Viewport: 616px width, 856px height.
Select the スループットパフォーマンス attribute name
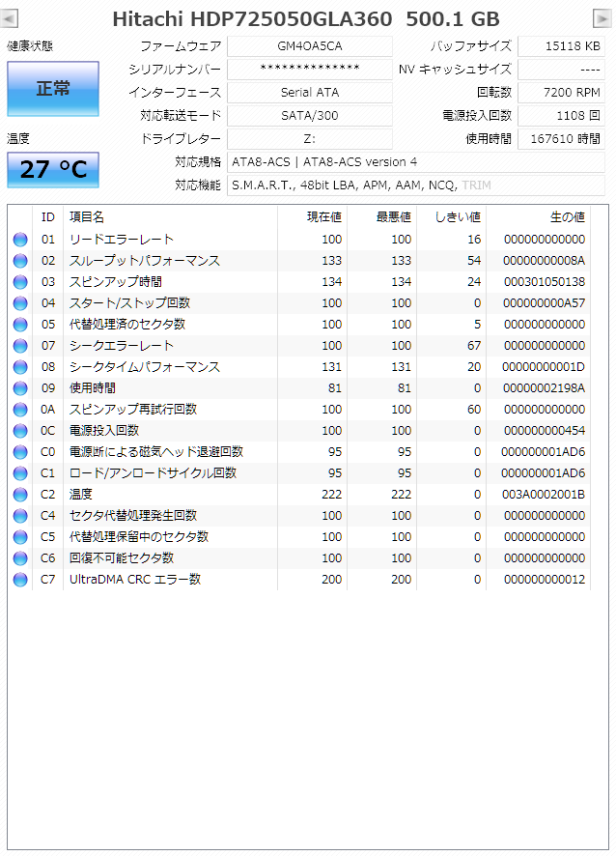click(145, 261)
